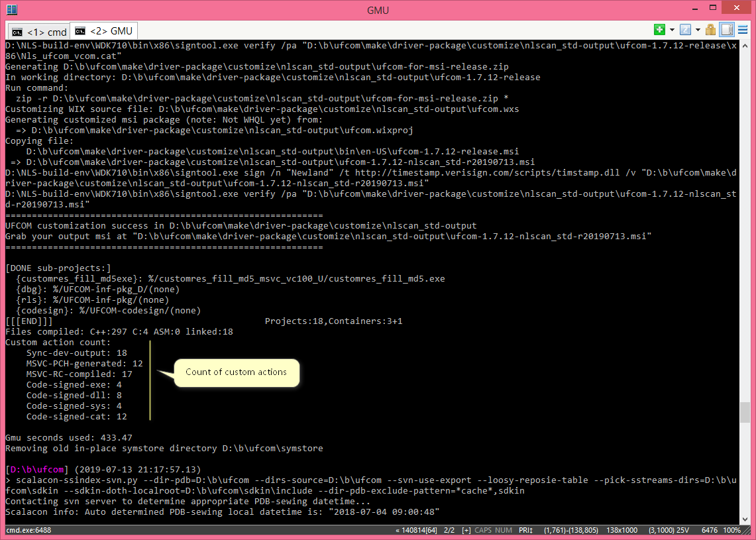The width and height of the screenshot is (756, 540).
Task: Click the active console number 2 icon
Action: [685, 30]
